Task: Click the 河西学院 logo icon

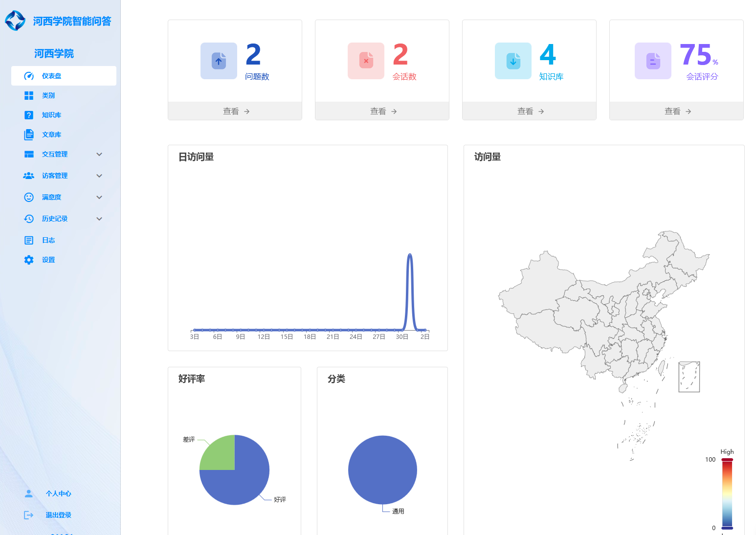Action: (x=15, y=21)
